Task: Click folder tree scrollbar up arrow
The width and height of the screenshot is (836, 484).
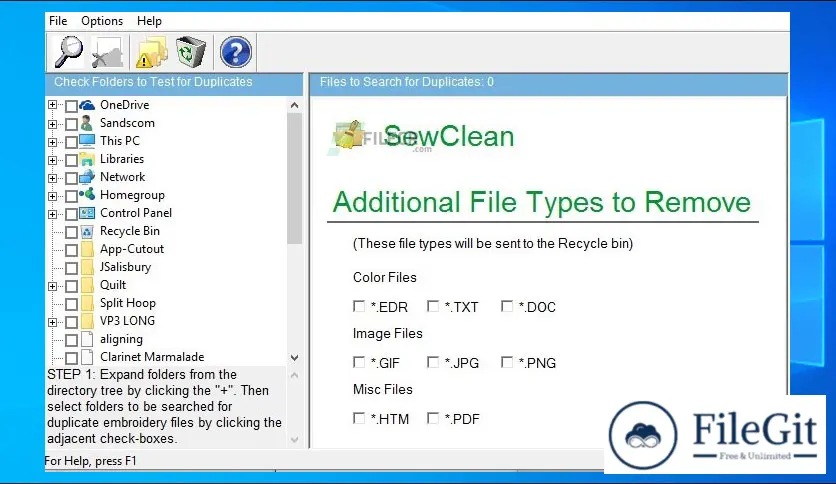Action: point(294,105)
